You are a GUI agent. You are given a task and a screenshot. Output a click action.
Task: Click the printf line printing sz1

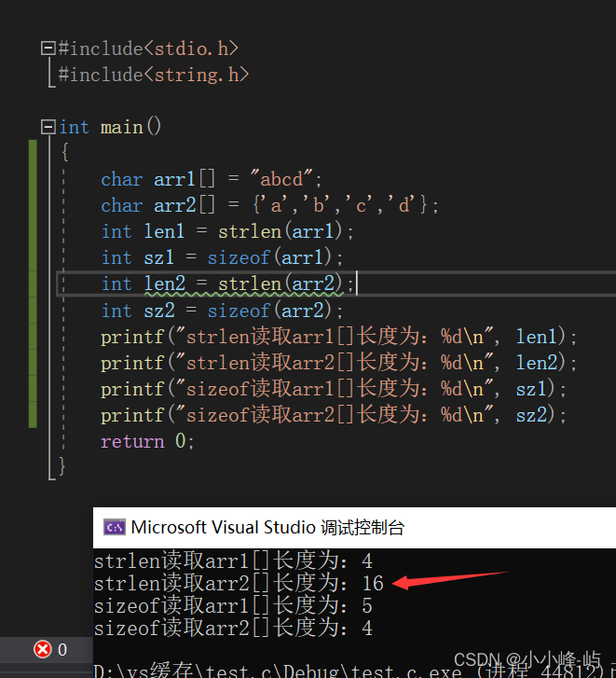click(334, 389)
